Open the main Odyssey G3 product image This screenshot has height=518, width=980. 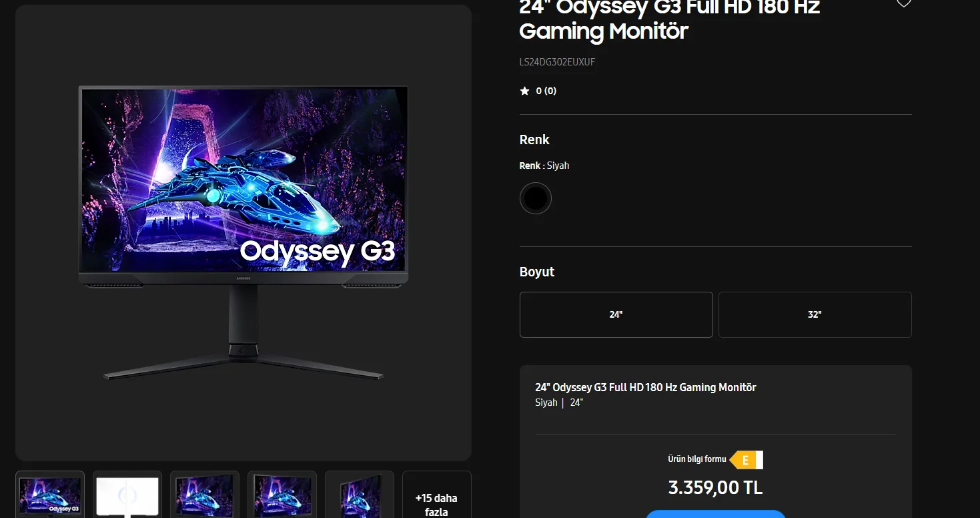click(243, 233)
